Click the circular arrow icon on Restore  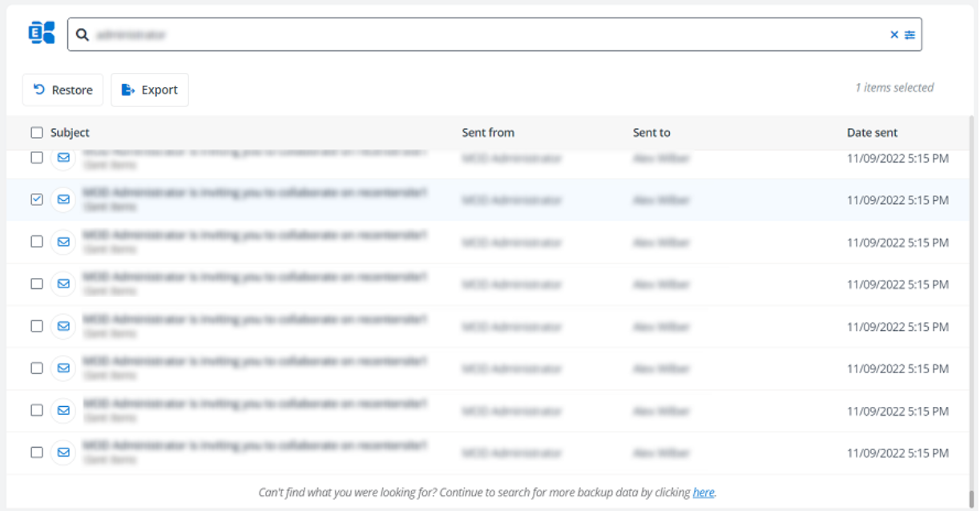(38, 90)
